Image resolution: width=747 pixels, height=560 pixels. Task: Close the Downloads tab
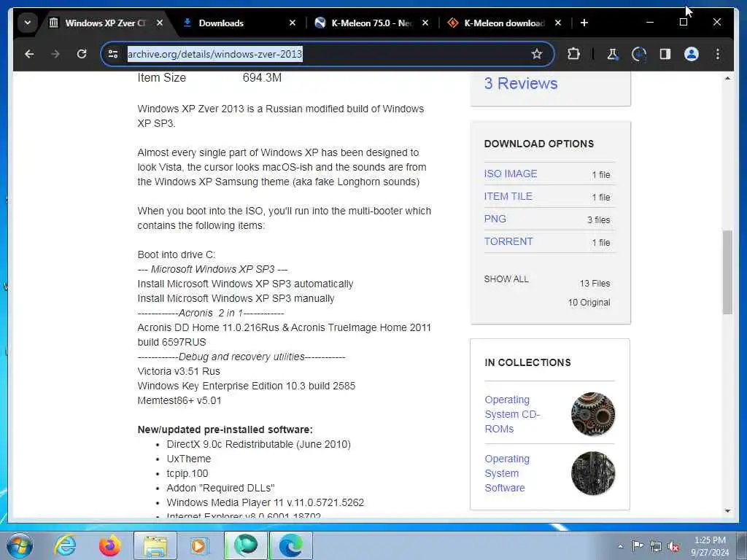pyautogui.click(x=293, y=23)
